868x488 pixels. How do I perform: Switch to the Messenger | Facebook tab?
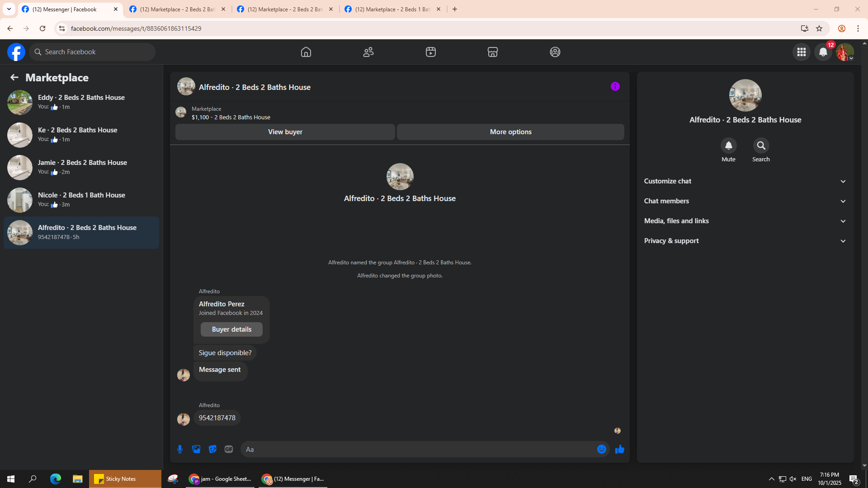coord(70,9)
